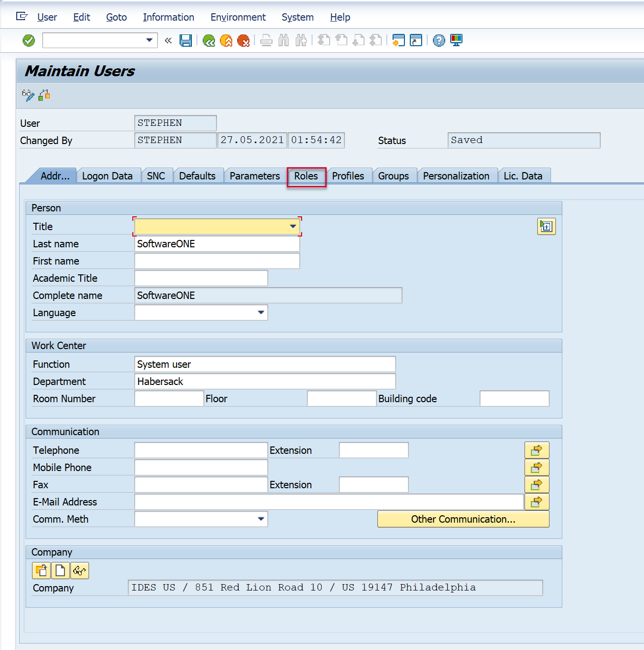Click the Create New Session window icon
This screenshot has height=650, width=644.
pyautogui.click(x=399, y=40)
